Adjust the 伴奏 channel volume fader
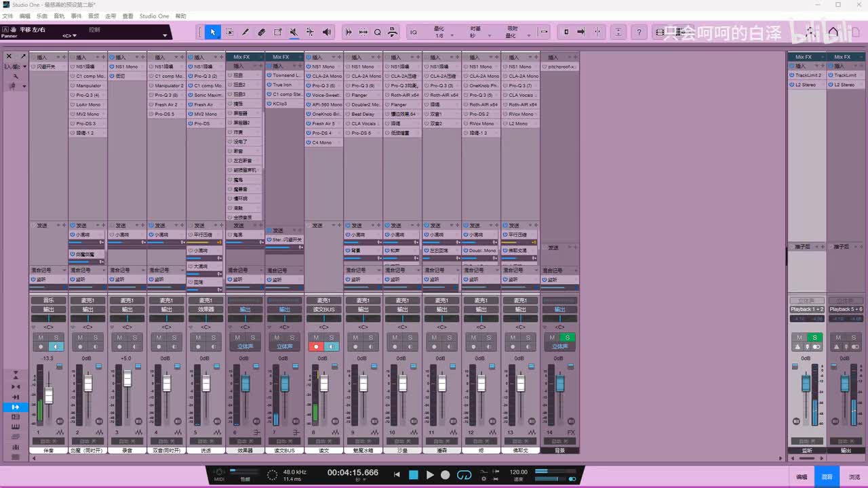 pyautogui.click(x=49, y=395)
